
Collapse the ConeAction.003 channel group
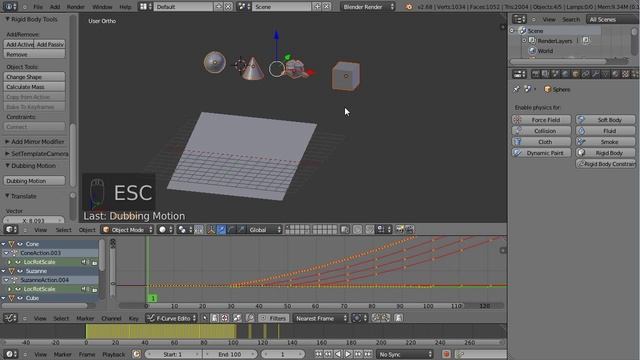pyautogui.click(x=6, y=253)
